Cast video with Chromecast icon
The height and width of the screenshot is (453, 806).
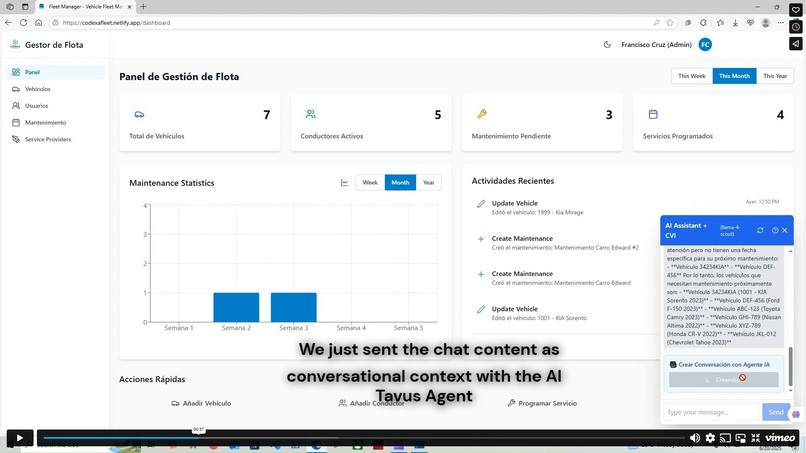725,438
